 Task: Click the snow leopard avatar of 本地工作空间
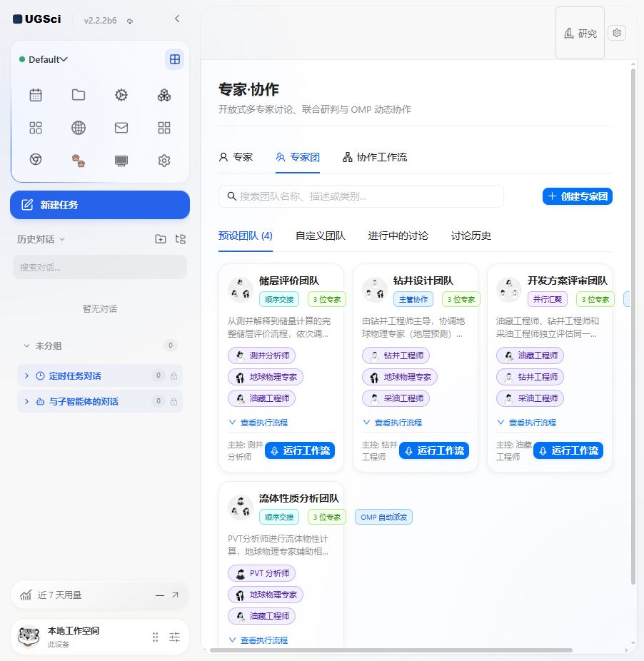[x=29, y=636]
